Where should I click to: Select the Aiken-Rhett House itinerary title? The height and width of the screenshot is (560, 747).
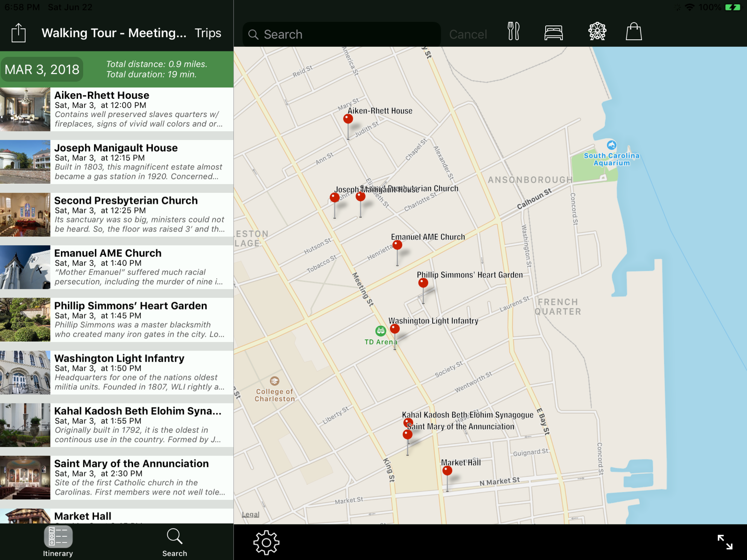(x=102, y=95)
